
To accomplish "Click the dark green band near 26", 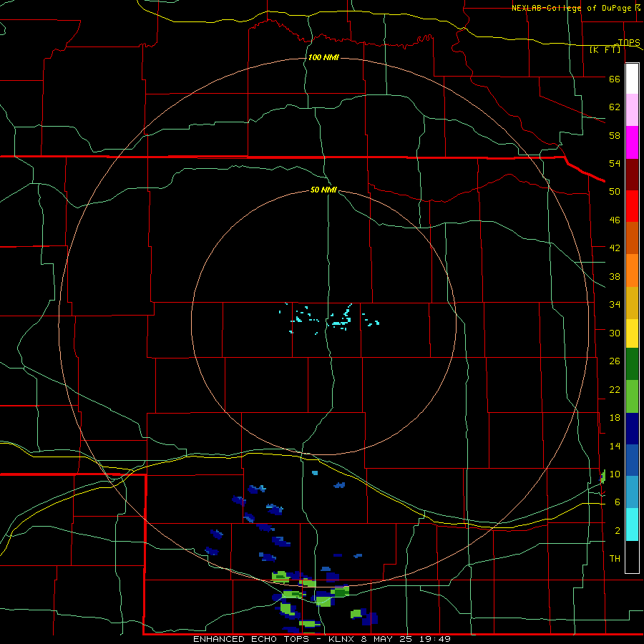I will coord(632,364).
